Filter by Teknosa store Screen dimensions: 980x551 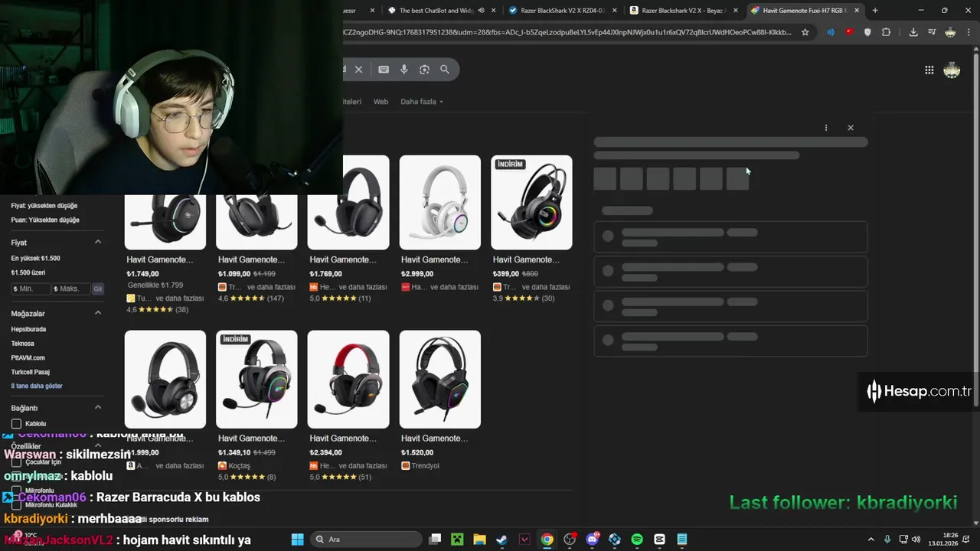pos(22,344)
